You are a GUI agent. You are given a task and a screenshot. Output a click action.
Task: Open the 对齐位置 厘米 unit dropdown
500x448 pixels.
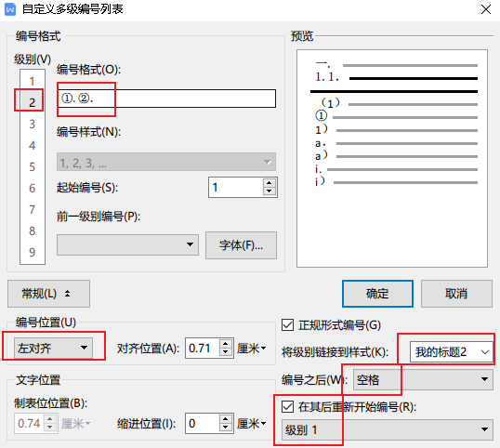click(x=252, y=349)
